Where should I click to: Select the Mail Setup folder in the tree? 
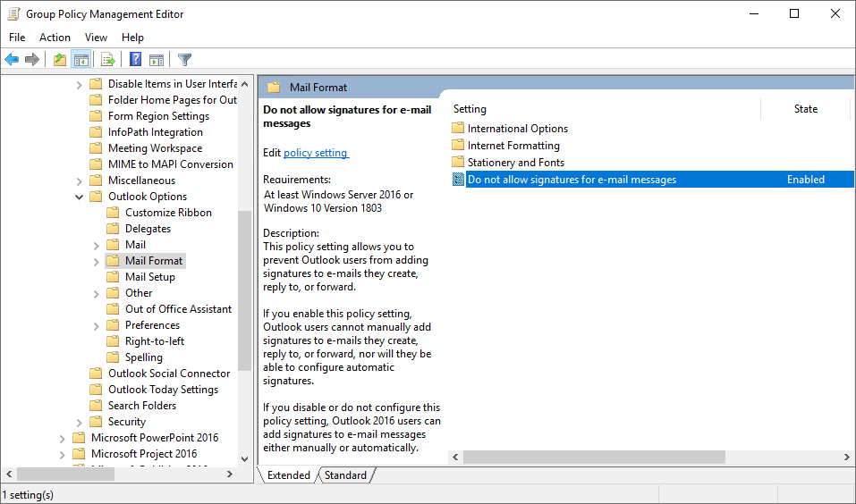click(x=149, y=277)
